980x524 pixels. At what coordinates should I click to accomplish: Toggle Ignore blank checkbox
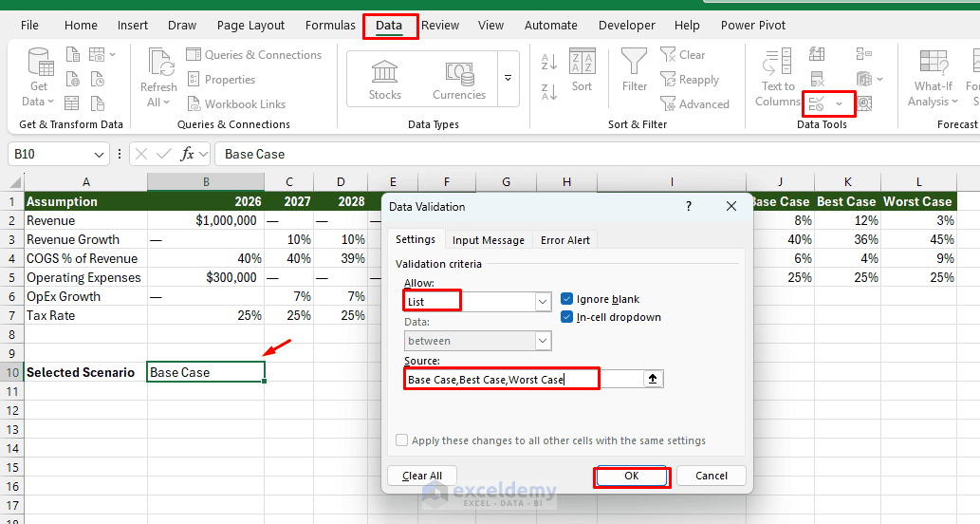[x=567, y=299]
